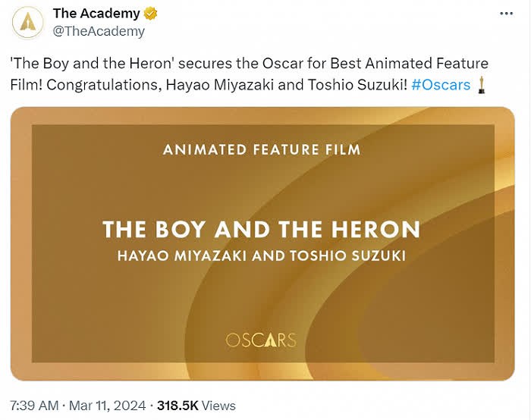The image size is (531, 420).
Task: Click THE BOY AND THE HERON title
Action: tap(262, 229)
